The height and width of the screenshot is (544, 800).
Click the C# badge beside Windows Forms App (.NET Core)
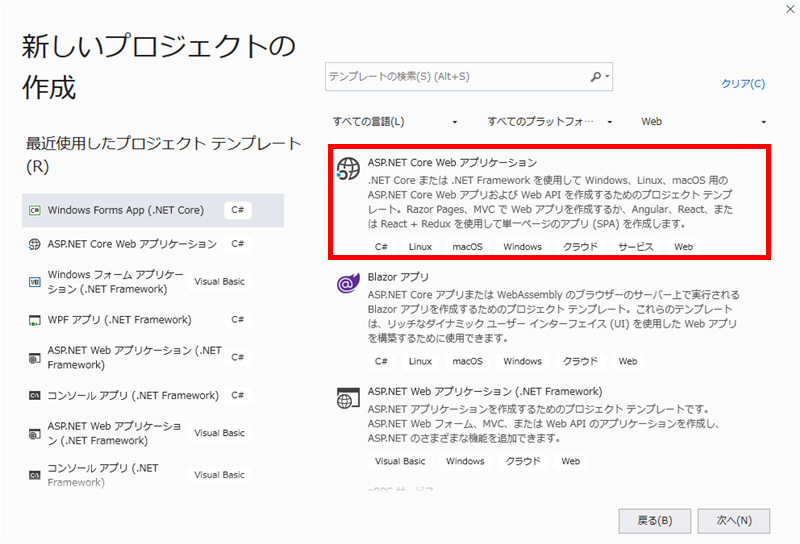point(238,210)
